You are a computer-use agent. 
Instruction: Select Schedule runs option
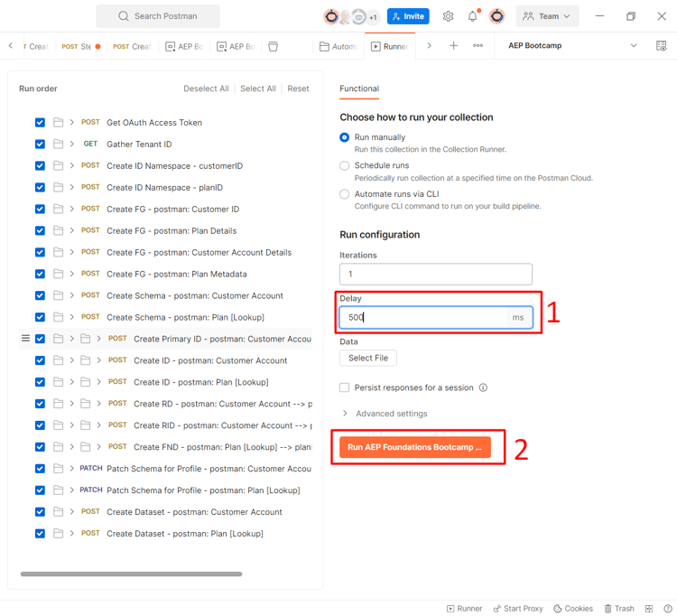coord(344,165)
